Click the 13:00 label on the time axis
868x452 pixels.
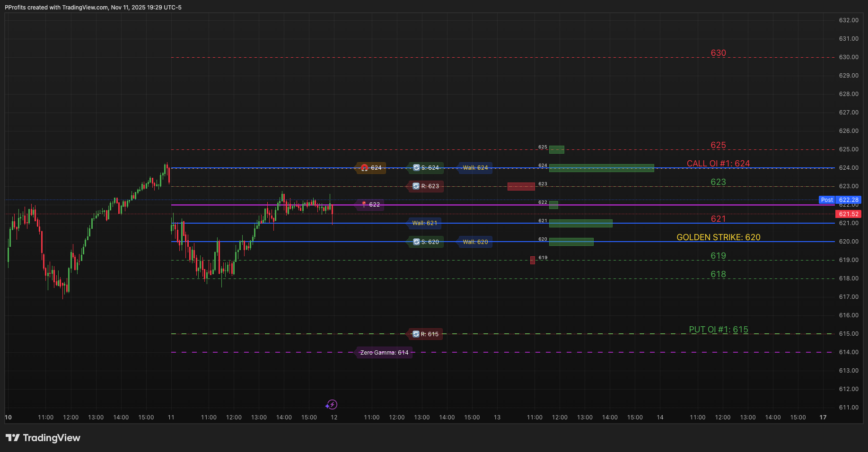96,417
